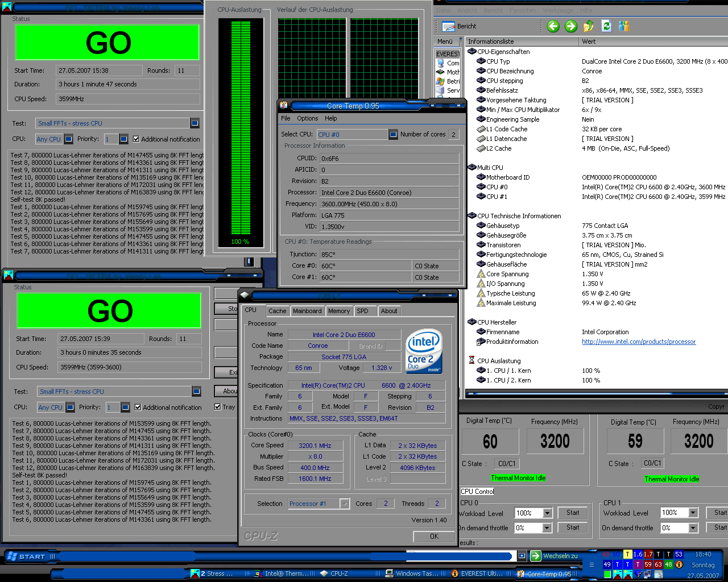Open Test dropdown in lower stress window

coord(196,391)
